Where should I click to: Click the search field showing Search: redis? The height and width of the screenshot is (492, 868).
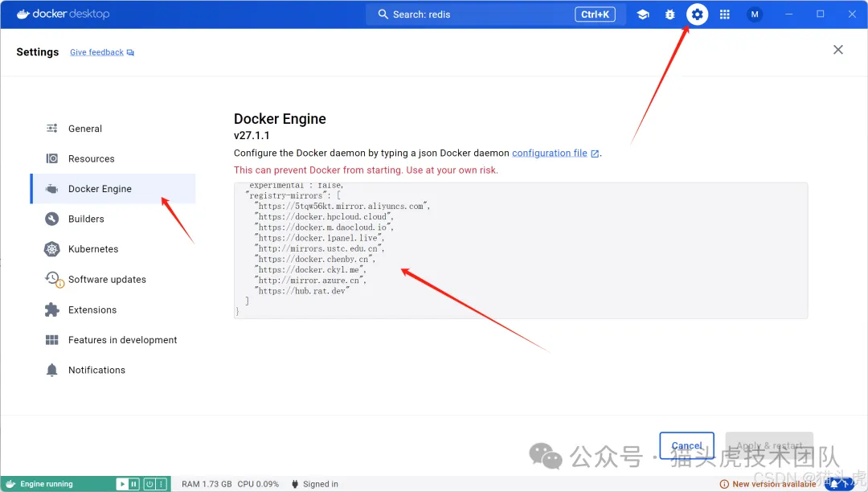point(495,14)
